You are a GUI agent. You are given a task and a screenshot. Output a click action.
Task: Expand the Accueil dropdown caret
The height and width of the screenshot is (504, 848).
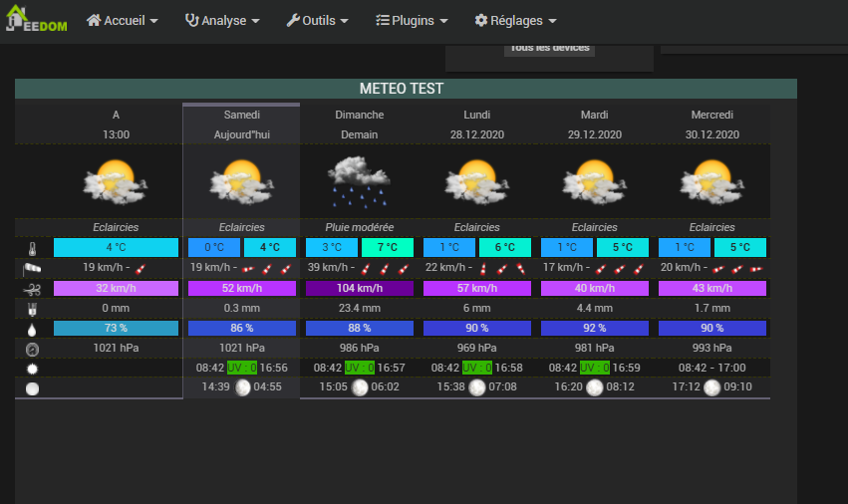coord(154,21)
